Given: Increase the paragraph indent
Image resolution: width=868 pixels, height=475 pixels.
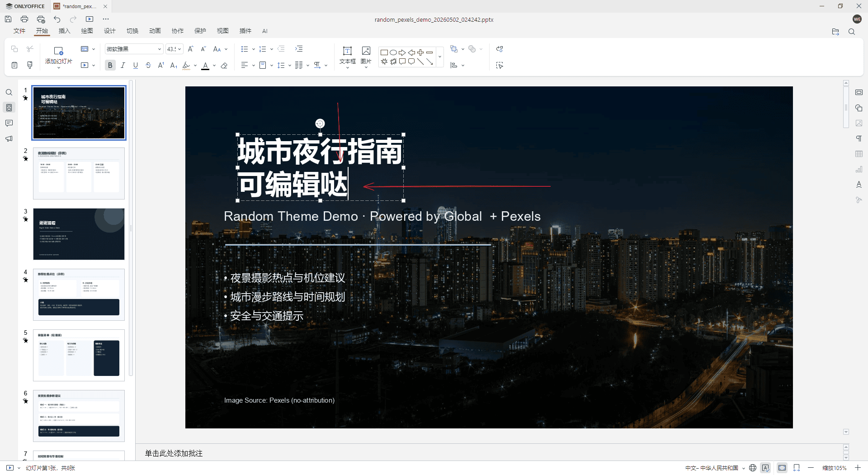Looking at the screenshot, I should pyautogui.click(x=299, y=49).
